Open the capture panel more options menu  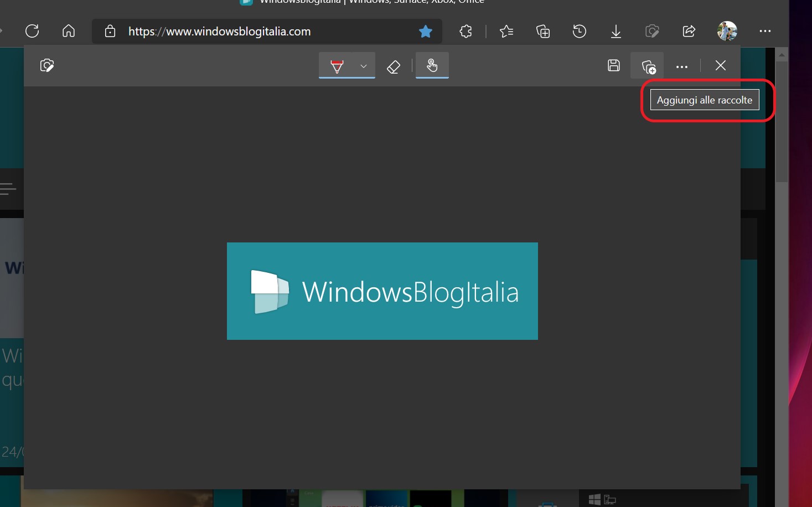[682, 66]
